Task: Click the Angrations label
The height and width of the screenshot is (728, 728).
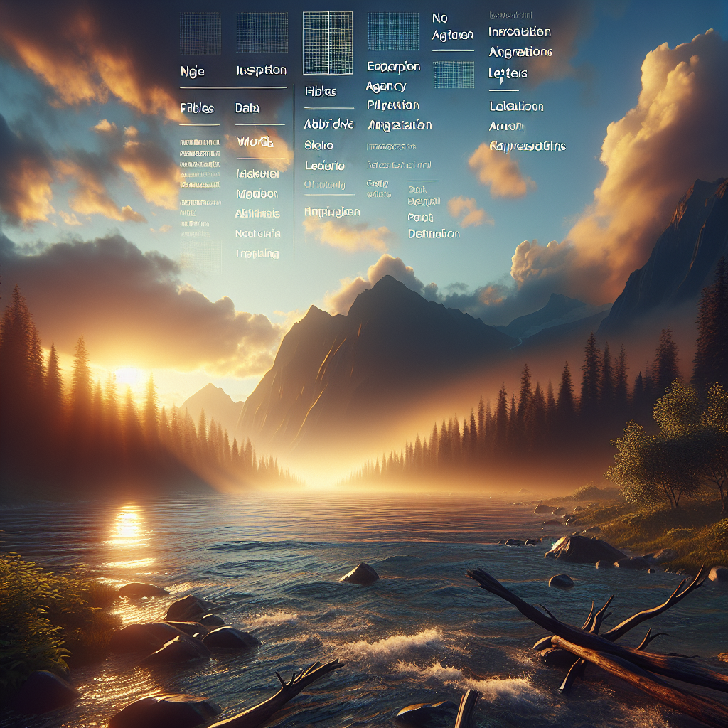Action: [520, 52]
